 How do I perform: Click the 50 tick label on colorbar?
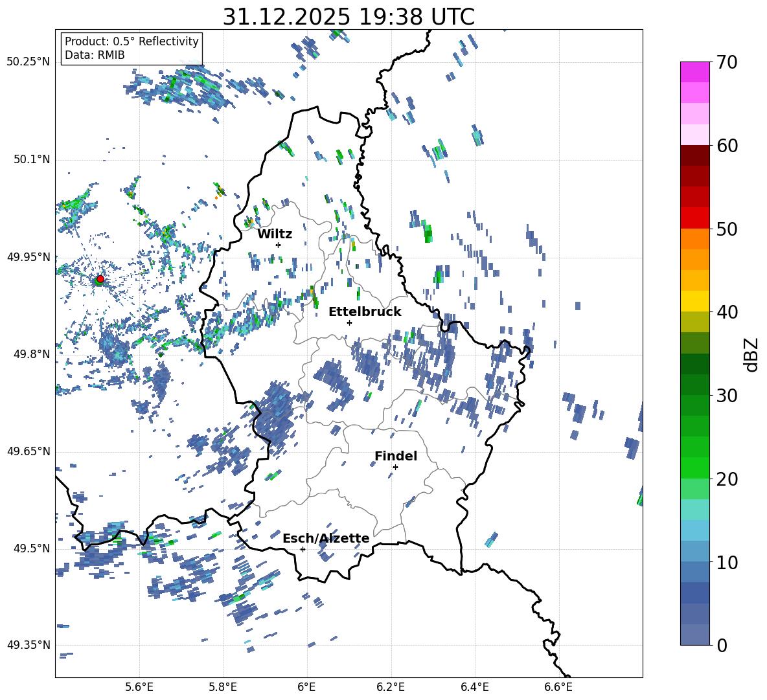pyautogui.click(x=727, y=229)
